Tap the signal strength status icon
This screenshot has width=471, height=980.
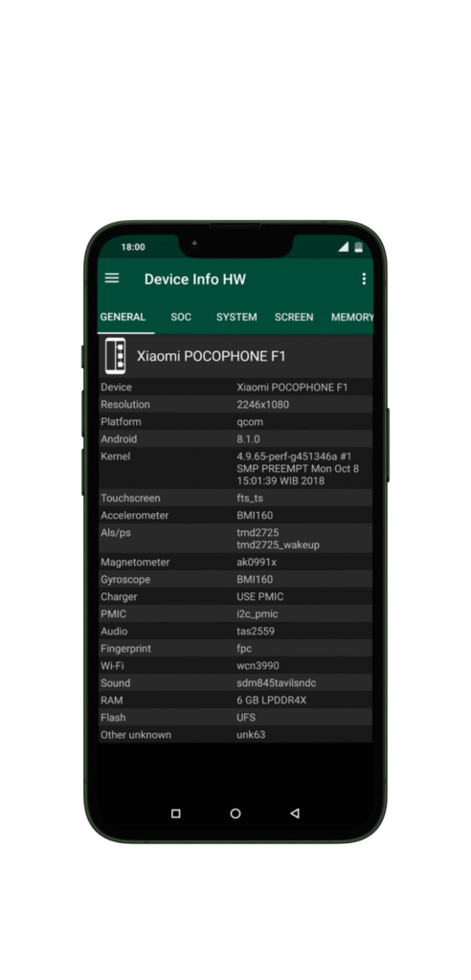tap(344, 247)
